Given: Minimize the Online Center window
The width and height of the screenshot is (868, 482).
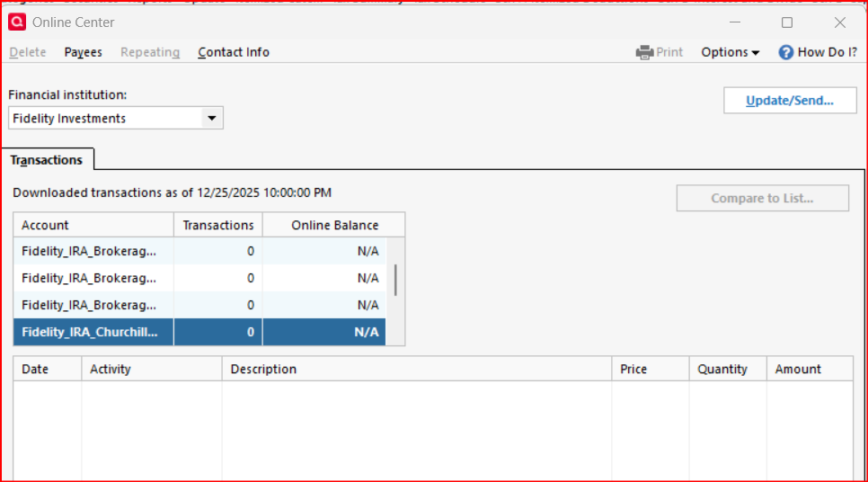Looking at the screenshot, I should pyautogui.click(x=735, y=22).
